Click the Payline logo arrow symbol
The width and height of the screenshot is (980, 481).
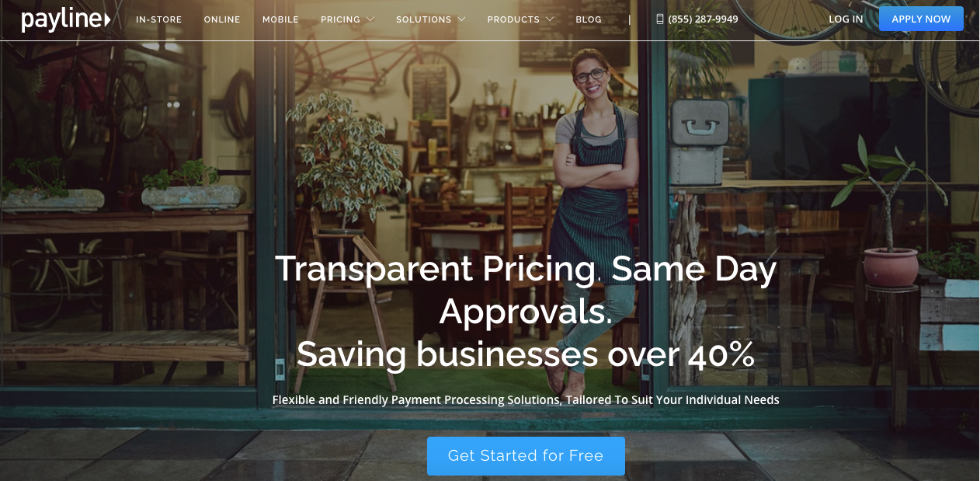tap(107, 19)
